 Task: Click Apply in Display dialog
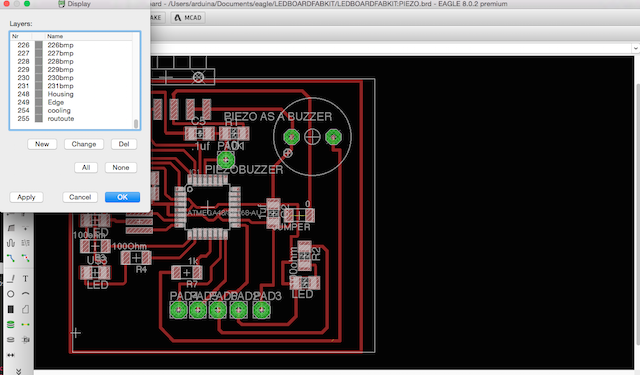26,197
